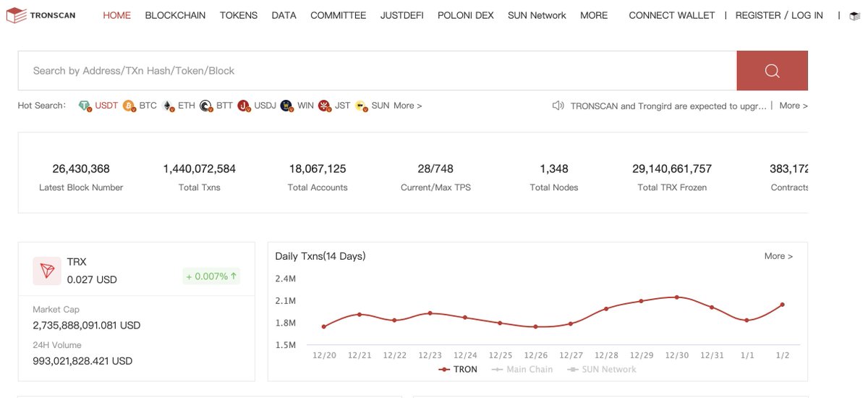
Task: Click Current/Max TPS 28/748
Action: click(x=436, y=169)
